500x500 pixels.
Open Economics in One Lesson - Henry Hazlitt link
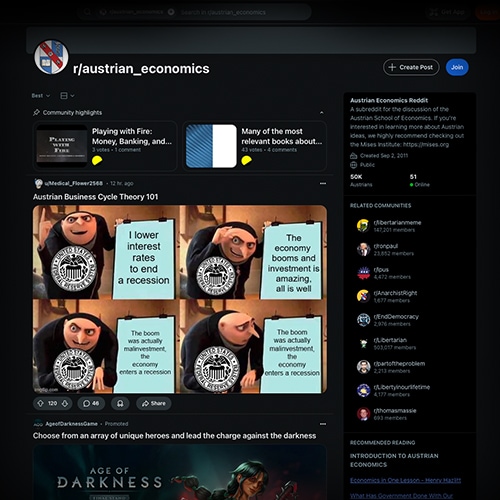(x=405, y=480)
